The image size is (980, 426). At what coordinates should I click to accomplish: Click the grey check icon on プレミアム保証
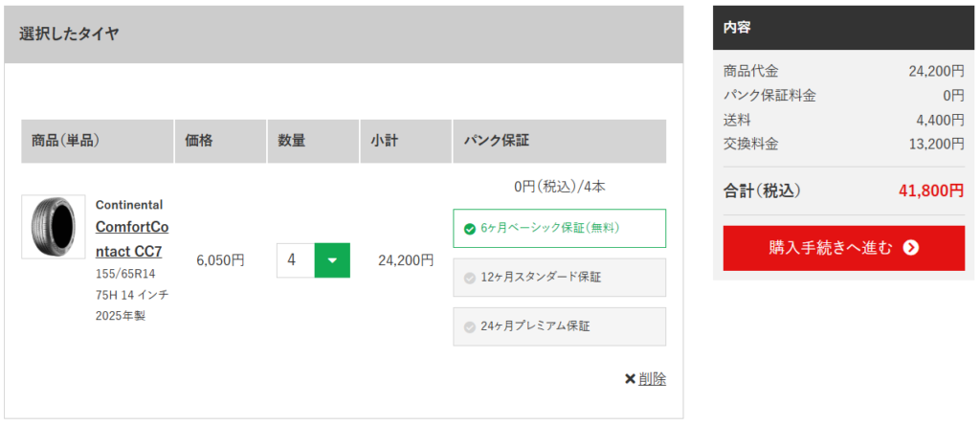pos(469,327)
